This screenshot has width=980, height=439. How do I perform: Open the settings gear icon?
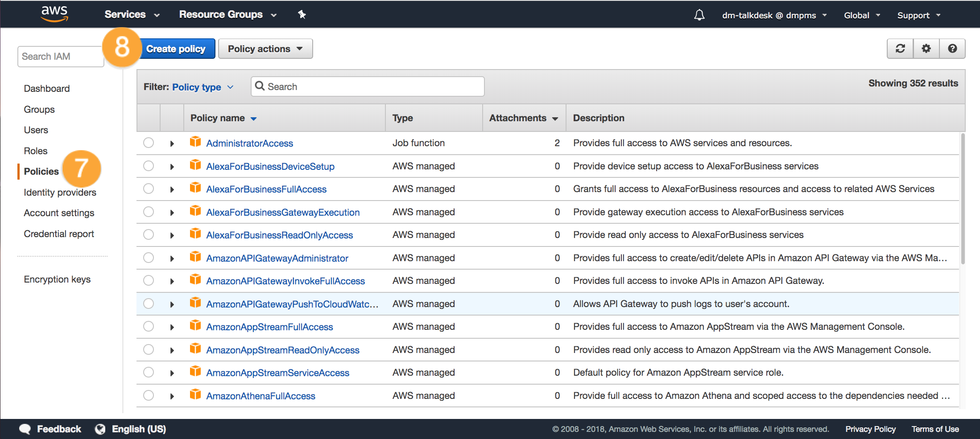[x=926, y=49]
